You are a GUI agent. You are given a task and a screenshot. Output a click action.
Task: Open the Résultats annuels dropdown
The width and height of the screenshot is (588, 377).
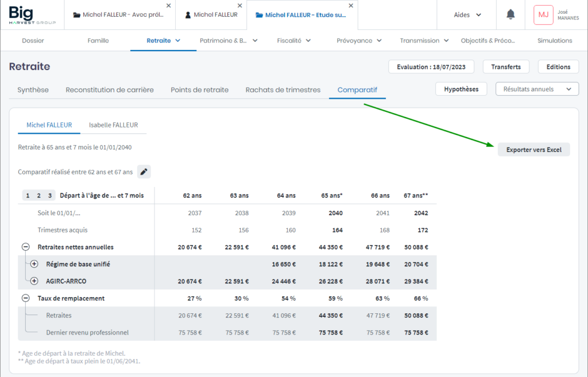coord(537,89)
